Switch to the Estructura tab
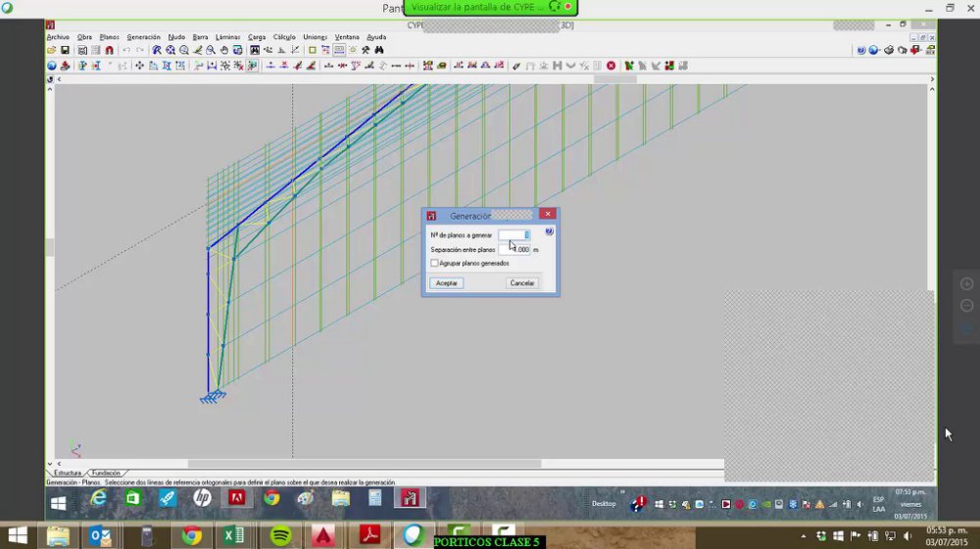Viewport: 980px width, 549px height. click(x=67, y=474)
